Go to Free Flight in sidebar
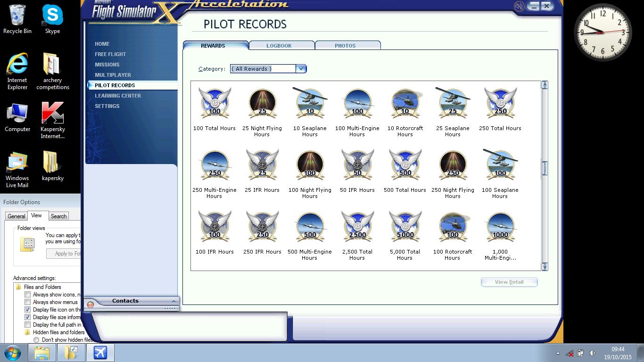The image size is (644, 362). click(x=110, y=54)
